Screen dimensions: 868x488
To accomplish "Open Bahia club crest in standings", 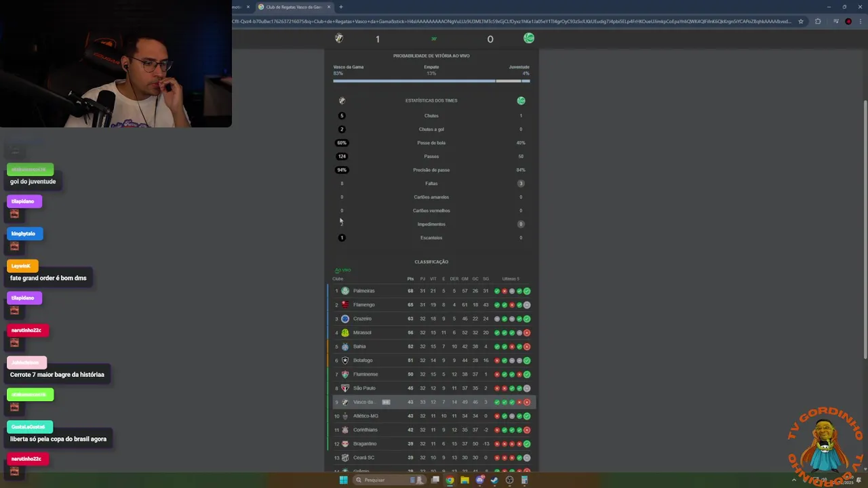I will tap(345, 346).
